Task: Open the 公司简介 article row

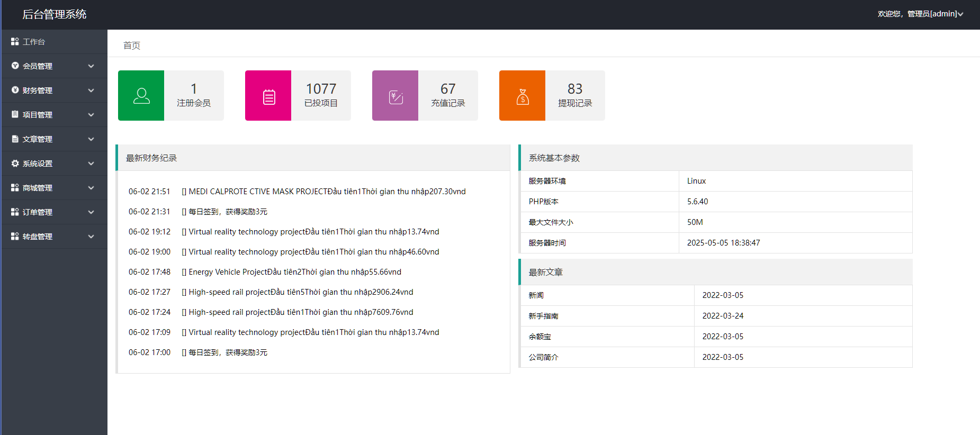Action: [x=543, y=357]
